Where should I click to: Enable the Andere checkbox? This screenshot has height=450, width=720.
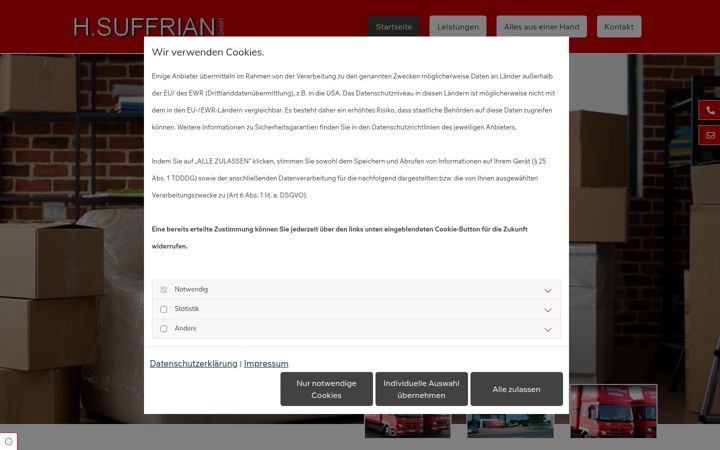pos(163,329)
